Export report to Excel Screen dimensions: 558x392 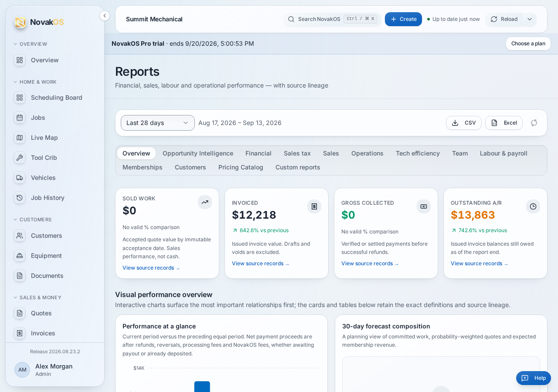point(504,123)
